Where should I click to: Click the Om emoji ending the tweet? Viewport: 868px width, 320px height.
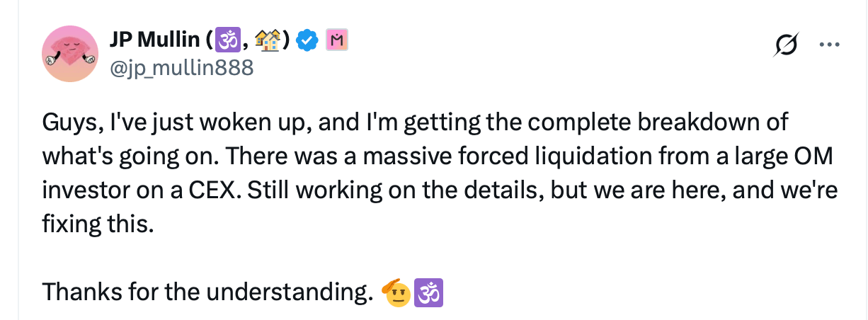pos(427,291)
